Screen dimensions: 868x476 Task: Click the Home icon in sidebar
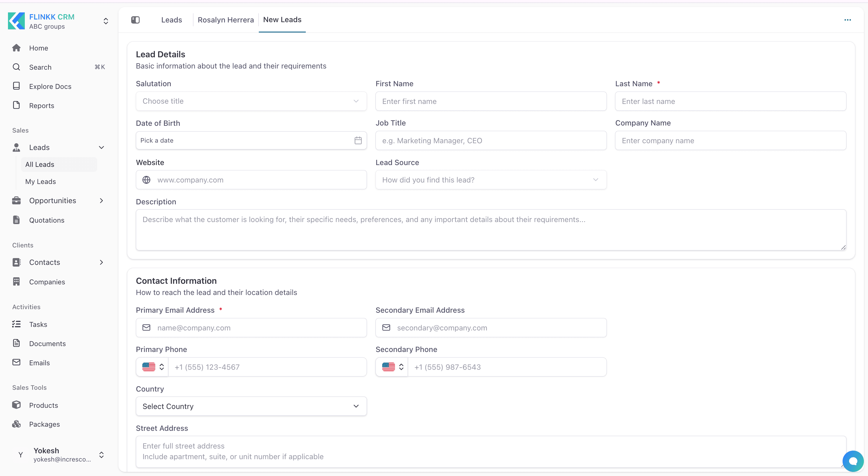tap(17, 48)
